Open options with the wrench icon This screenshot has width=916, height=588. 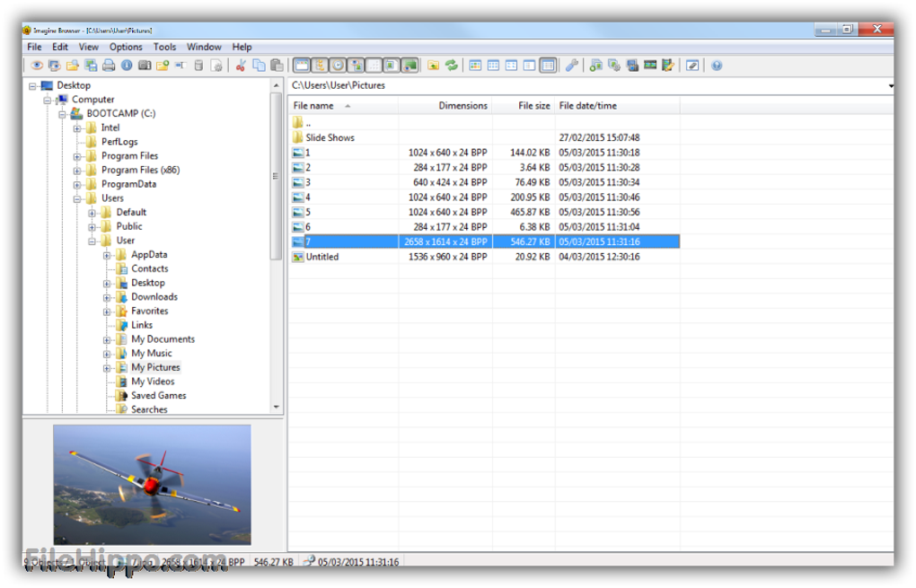click(x=571, y=66)
